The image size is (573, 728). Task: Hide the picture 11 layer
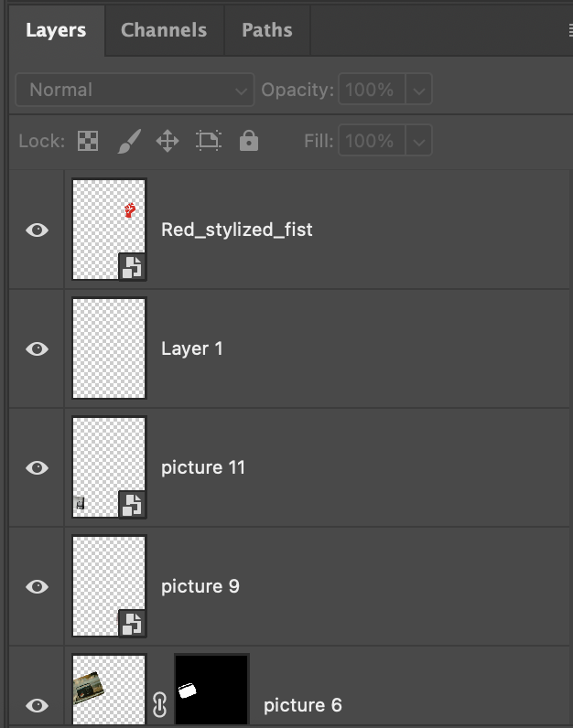(38, 467)
